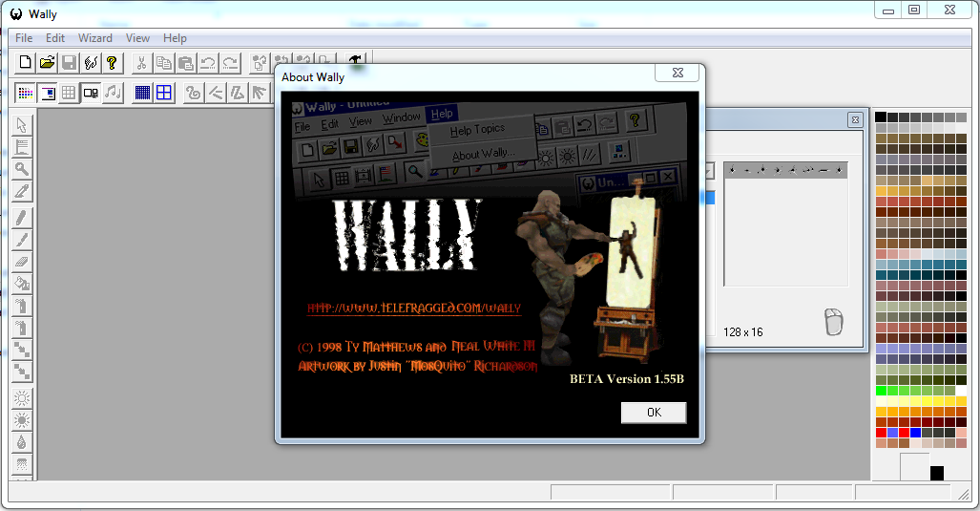This screenshot has width=980, height=511.
Task: Click the scissors Cut icon
Action: coord(141,62)
